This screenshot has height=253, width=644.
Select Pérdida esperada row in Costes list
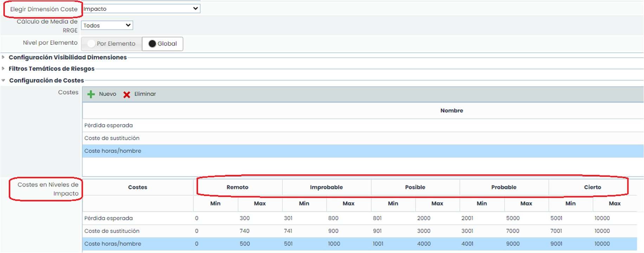pos(109,125)
